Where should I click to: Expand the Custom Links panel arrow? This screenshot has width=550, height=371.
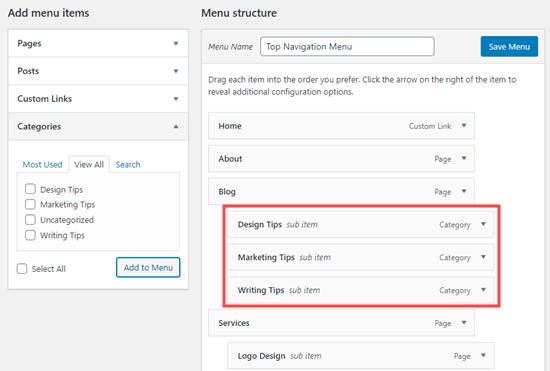coord(176,99)
